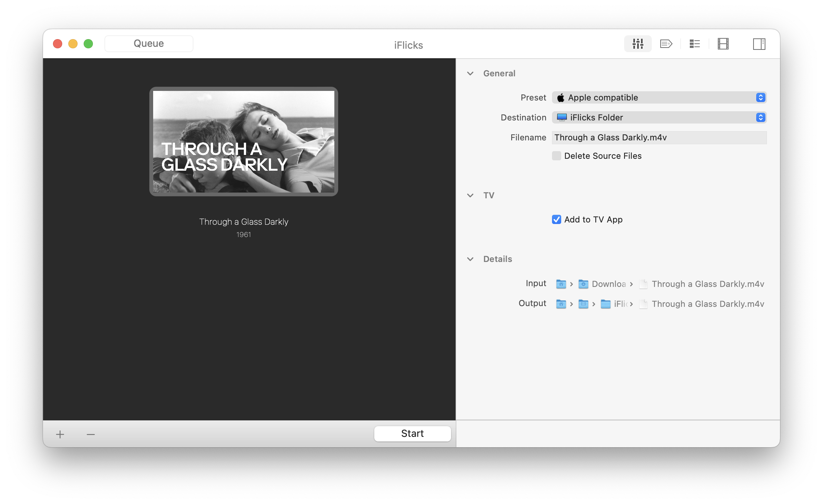823x504 pixels.
Task: Click Output file Through a Glass Darkly.m4v
Action: tap(702, 304)
